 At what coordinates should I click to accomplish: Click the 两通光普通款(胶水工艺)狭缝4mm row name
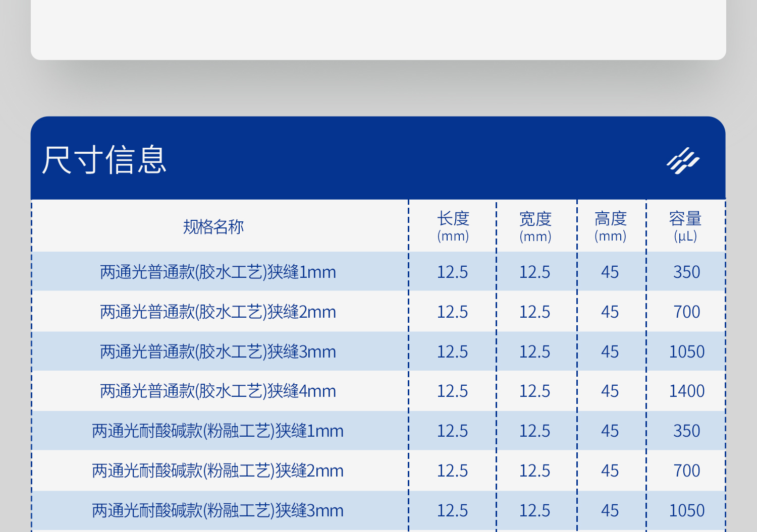(x=218, y=391)
